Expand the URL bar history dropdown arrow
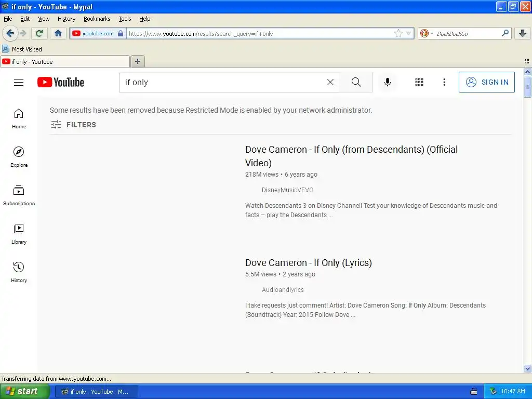The image size is (532, 399). 408,33
